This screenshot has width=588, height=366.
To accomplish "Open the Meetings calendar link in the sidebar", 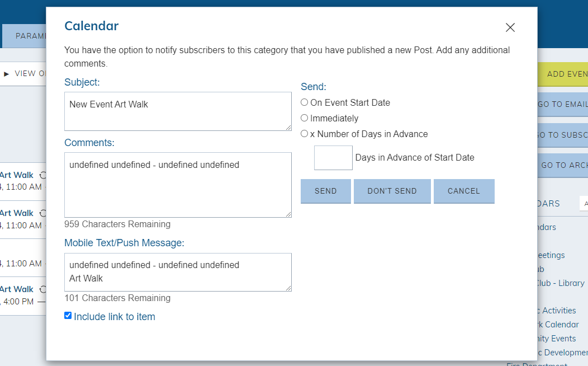I will [551, 255].
